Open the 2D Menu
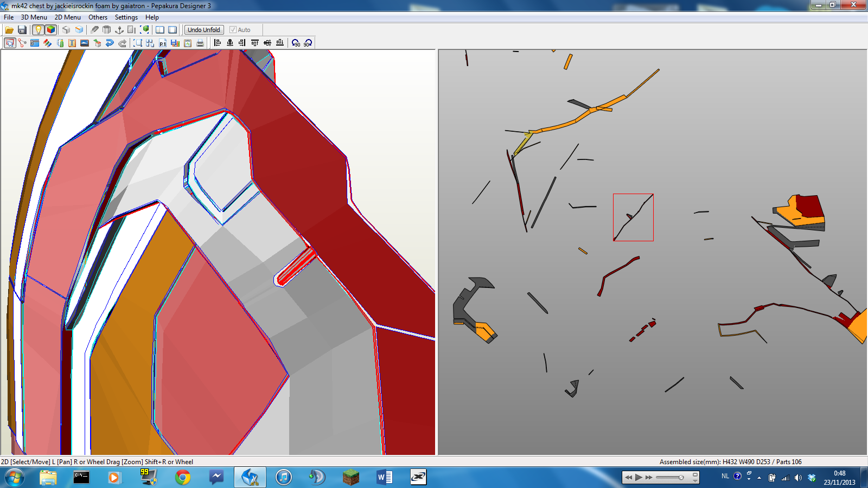 pos(68,17)
